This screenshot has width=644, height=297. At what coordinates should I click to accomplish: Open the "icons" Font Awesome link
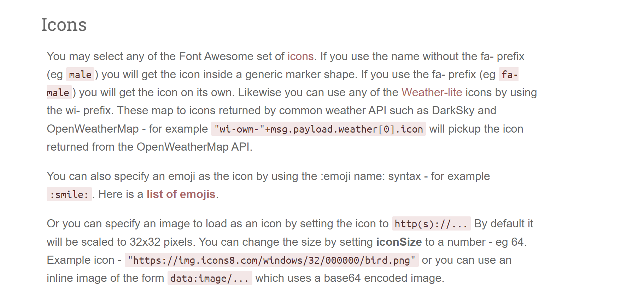point(300,57)
